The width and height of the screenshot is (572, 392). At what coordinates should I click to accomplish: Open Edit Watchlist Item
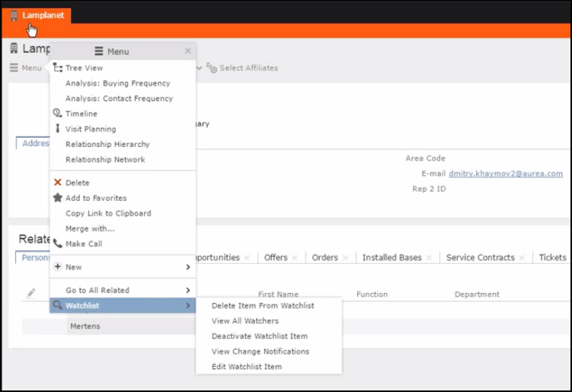(247, 366)
